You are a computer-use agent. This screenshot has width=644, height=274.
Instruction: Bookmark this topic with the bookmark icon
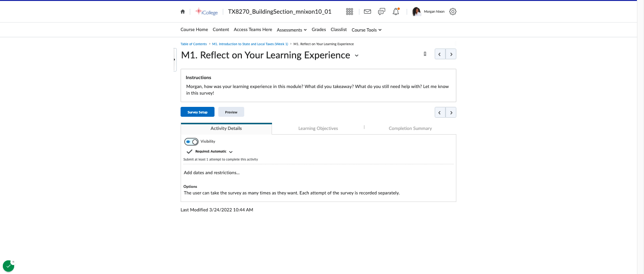pyautogui.click(x=425, y=54)
